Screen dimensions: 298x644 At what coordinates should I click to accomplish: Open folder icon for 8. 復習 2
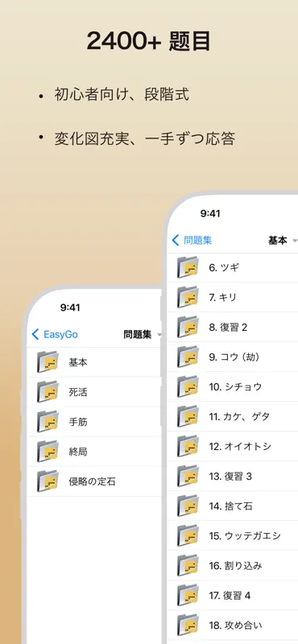click(188, 327)
